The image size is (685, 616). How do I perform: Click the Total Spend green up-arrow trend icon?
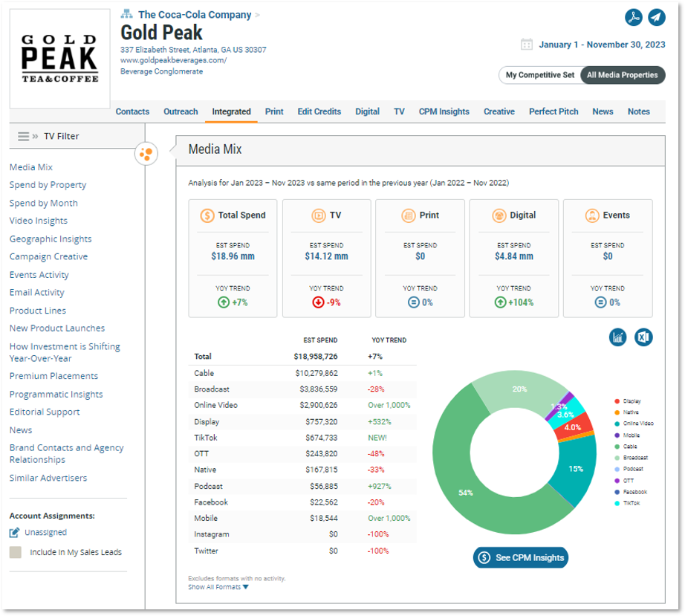223,302
